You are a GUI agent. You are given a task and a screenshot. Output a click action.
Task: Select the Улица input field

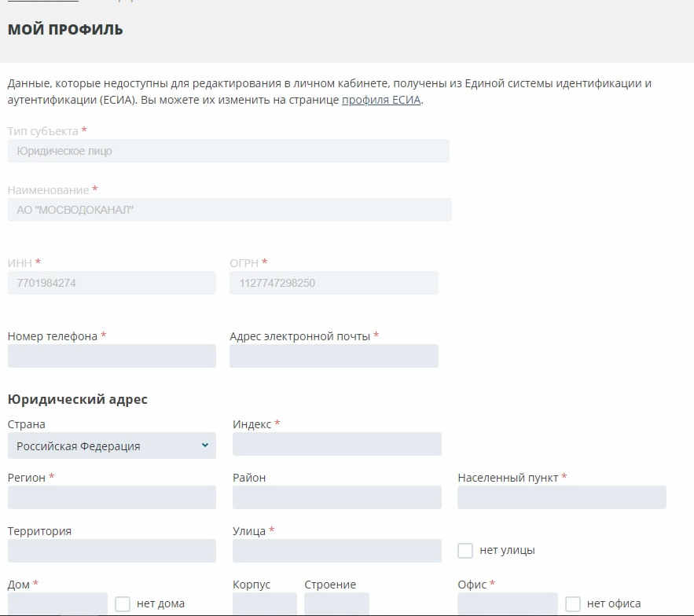(336, 551)
